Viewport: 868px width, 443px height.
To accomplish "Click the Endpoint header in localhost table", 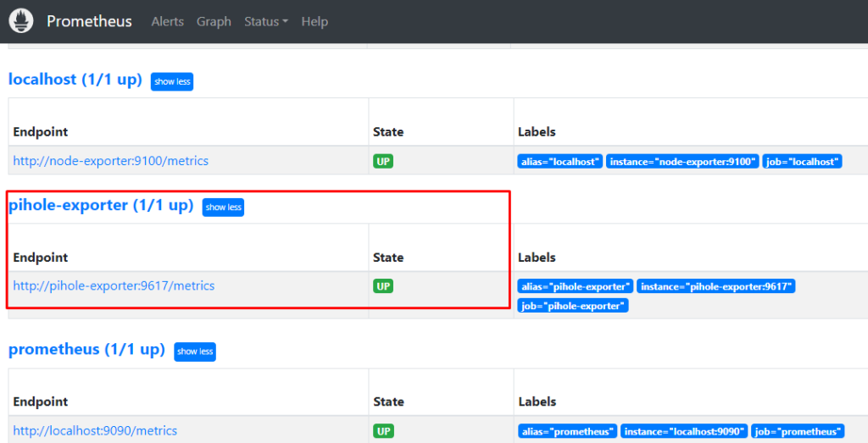I will [41, 131].
